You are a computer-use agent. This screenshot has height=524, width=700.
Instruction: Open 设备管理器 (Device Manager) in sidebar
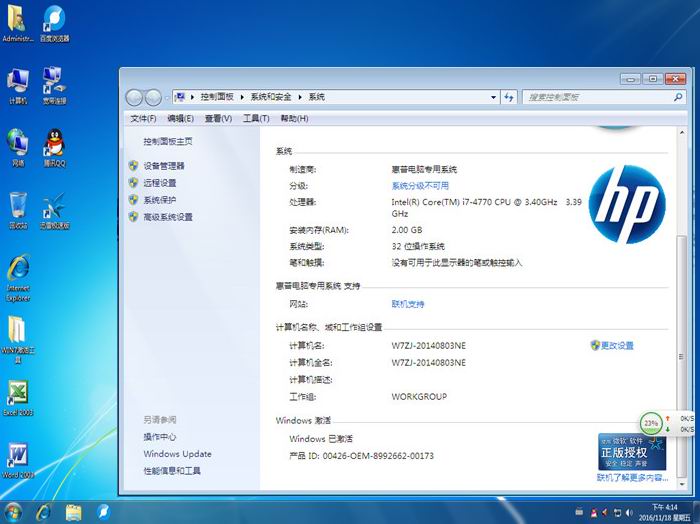point(163,166)
